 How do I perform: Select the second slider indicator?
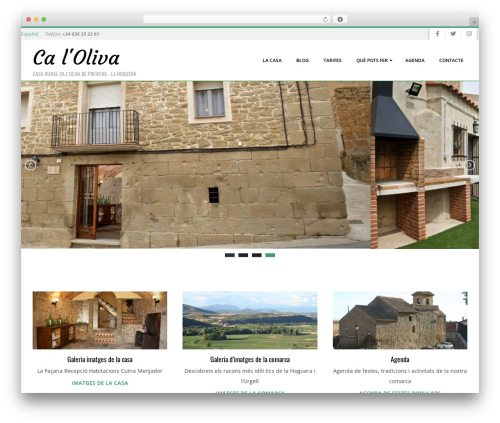(x=243, y=255)
